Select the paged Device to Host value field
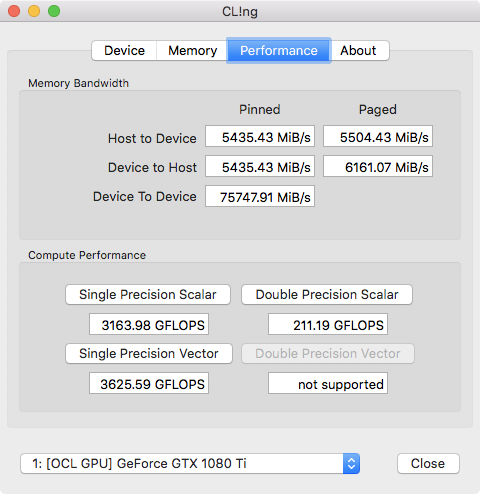 pos(378,166)
